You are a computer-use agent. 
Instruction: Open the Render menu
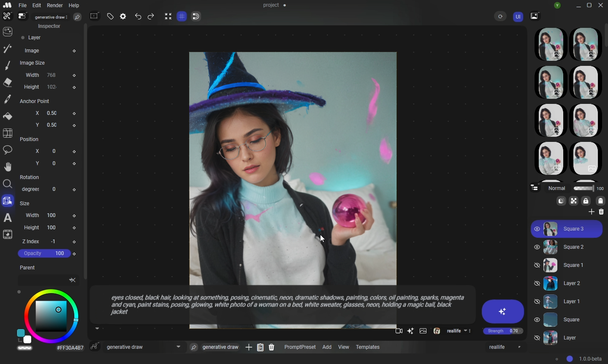click(55, 5)
